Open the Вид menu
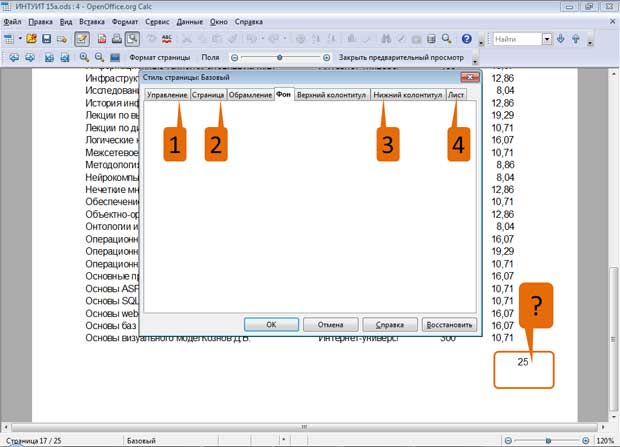Screen dimensions: 620x447 pyautogui.click(x=66, y=22)
